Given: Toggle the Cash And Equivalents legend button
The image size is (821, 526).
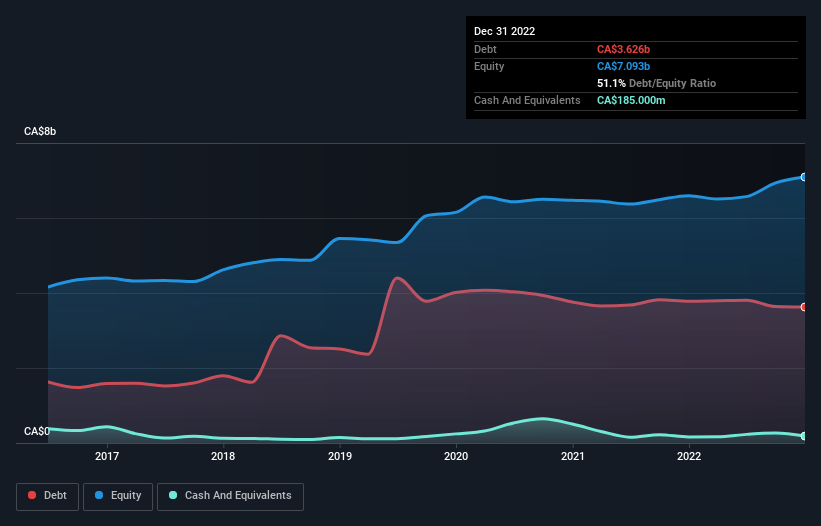Looking at the screenshot, I should coord(230,496).
